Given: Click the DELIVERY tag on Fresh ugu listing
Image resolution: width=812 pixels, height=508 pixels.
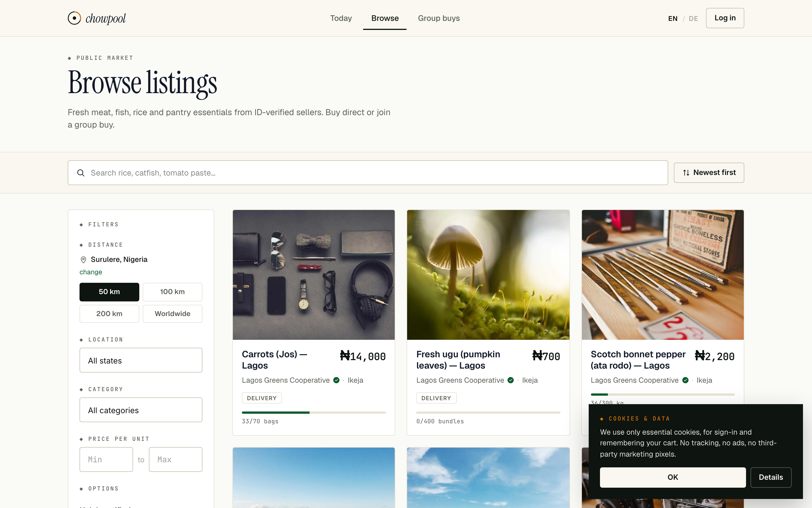Looking at the screenshot, I should pyautogui.click(x=436, y=398).
